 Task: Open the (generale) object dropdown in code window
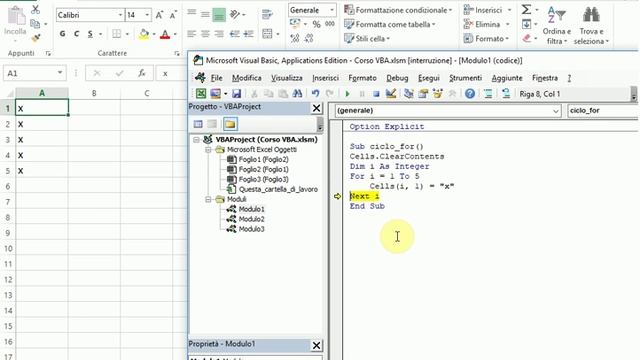point(556,111)
